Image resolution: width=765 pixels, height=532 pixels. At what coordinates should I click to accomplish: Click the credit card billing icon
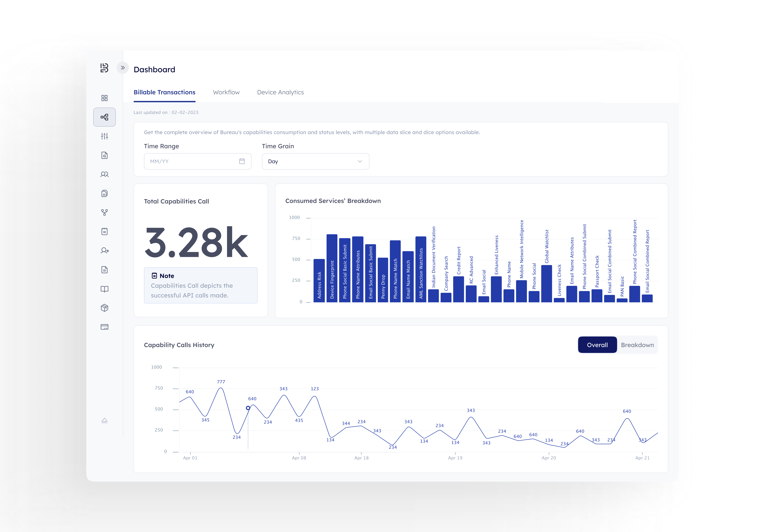[x=104, y=327]
